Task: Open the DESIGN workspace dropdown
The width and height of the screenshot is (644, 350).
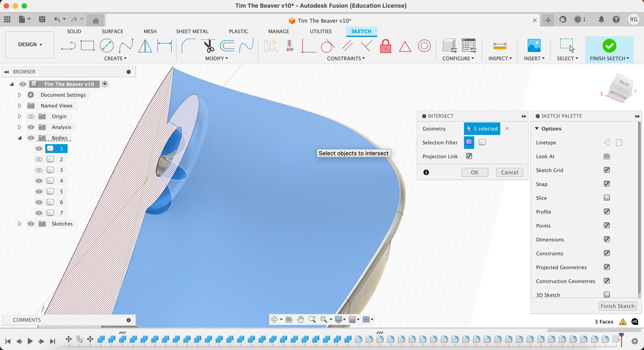Action: pos(30,44)
